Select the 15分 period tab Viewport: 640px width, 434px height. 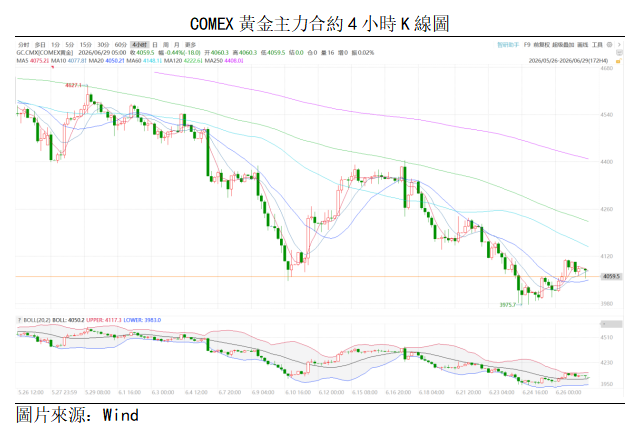tap(86, 45)
